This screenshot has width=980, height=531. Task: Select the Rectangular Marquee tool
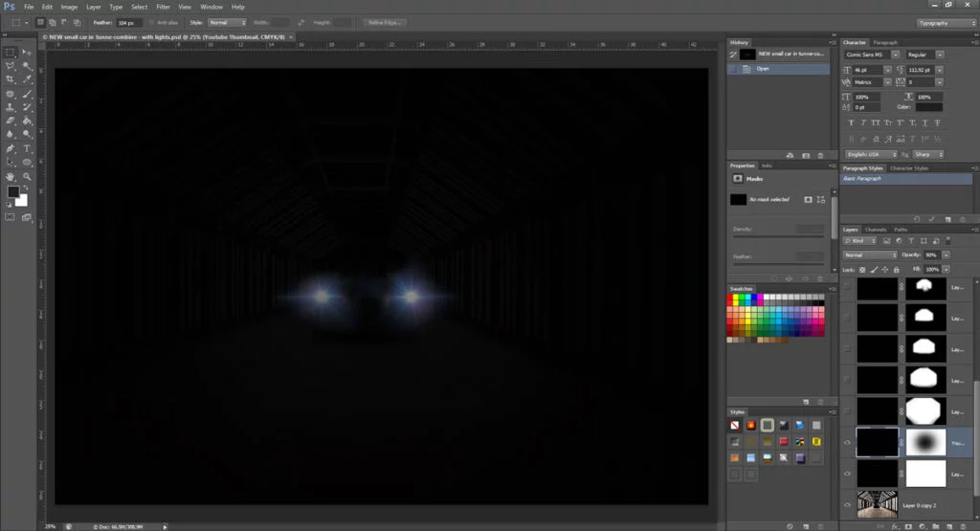(x=10, y=53)
